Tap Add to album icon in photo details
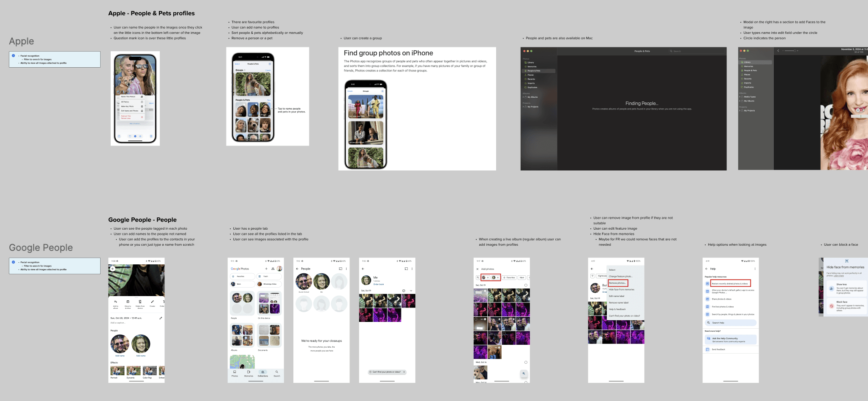This screenshot has height=401, width=868. point(116,302)
